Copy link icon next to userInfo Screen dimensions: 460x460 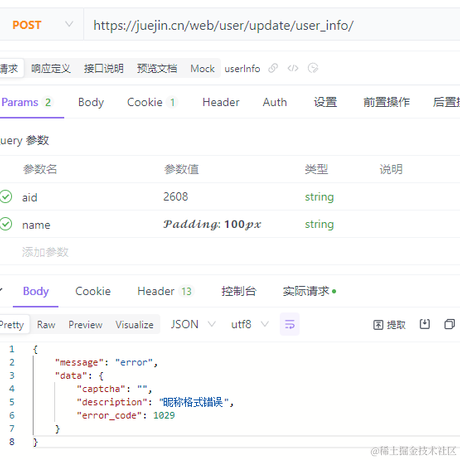point(273,68)
